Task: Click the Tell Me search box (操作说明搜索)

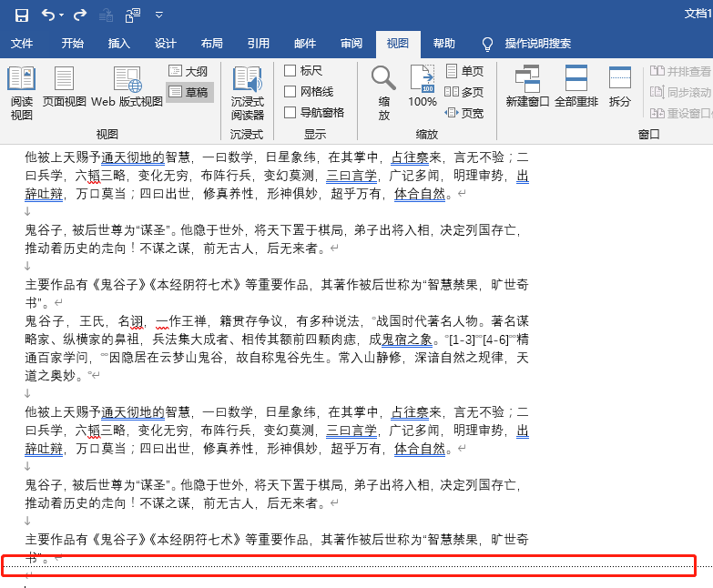Action: click(537, 44)
